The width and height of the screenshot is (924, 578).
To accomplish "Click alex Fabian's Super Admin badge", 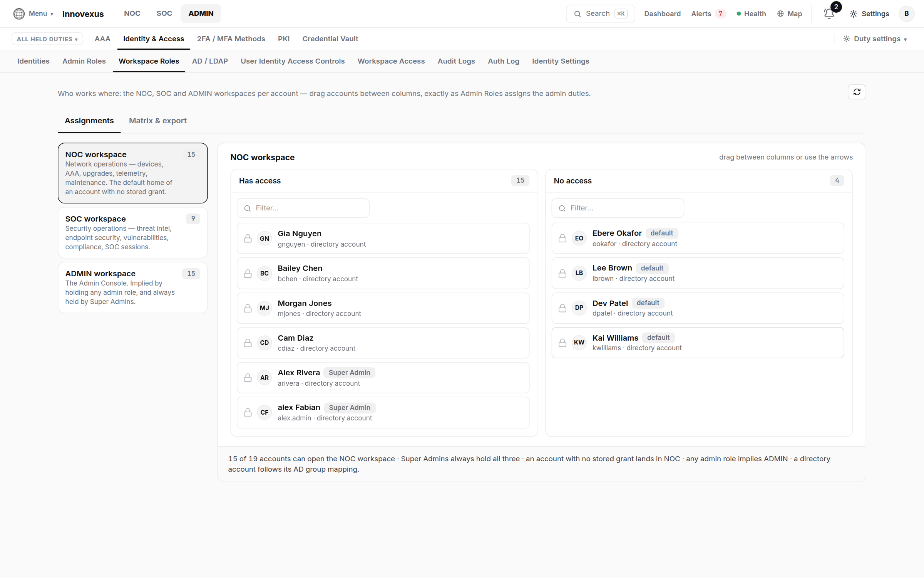I will tap(350, 408).
